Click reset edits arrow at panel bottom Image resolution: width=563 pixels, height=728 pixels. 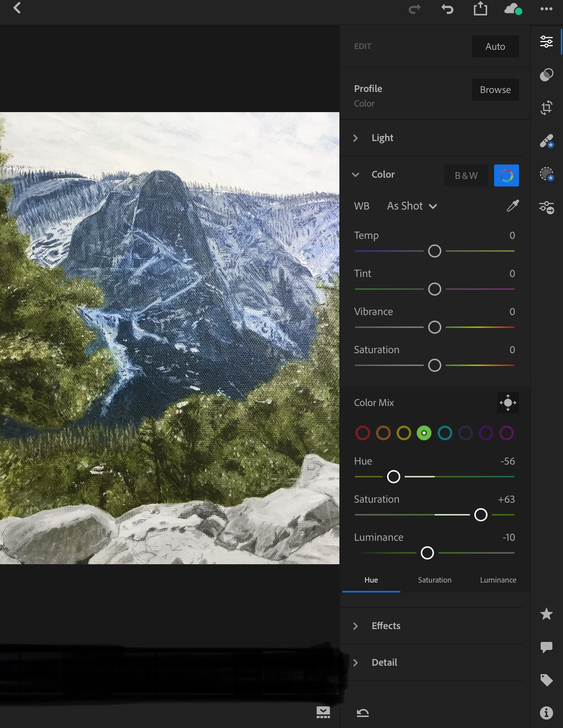point(363,713)
